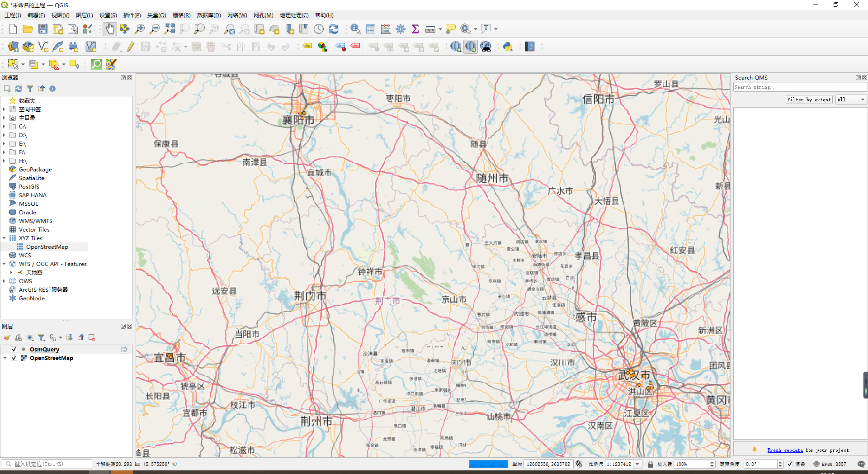Image resolution: width=868 pixels, height=474 pixels.
Task: Open the 编辑(E) menu
Action: (36, 15)
